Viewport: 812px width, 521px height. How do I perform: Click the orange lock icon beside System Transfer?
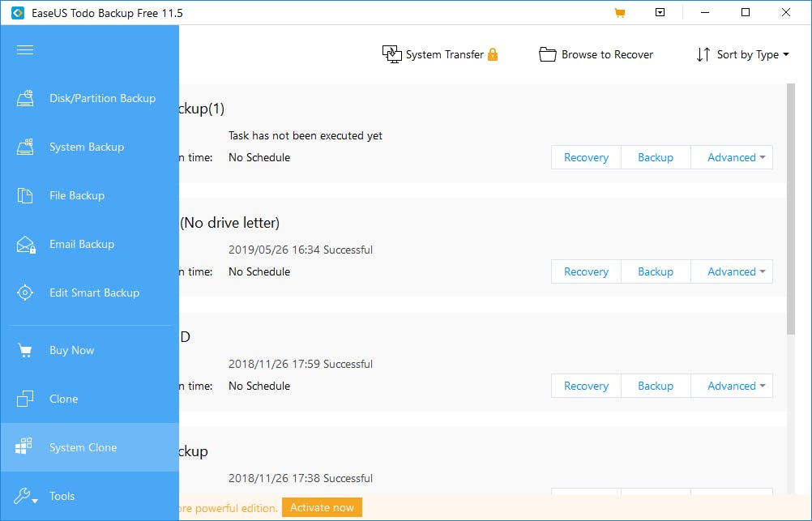point(493,54)
